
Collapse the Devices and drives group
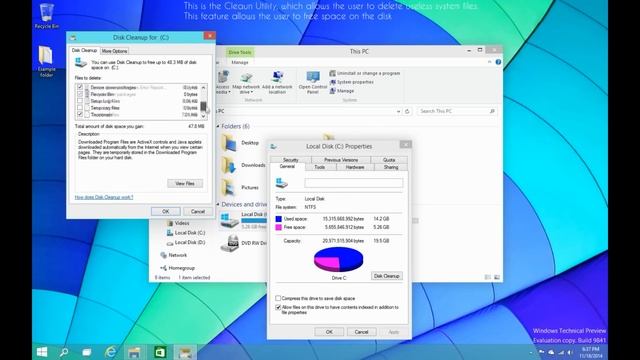(x=218, y=204)
